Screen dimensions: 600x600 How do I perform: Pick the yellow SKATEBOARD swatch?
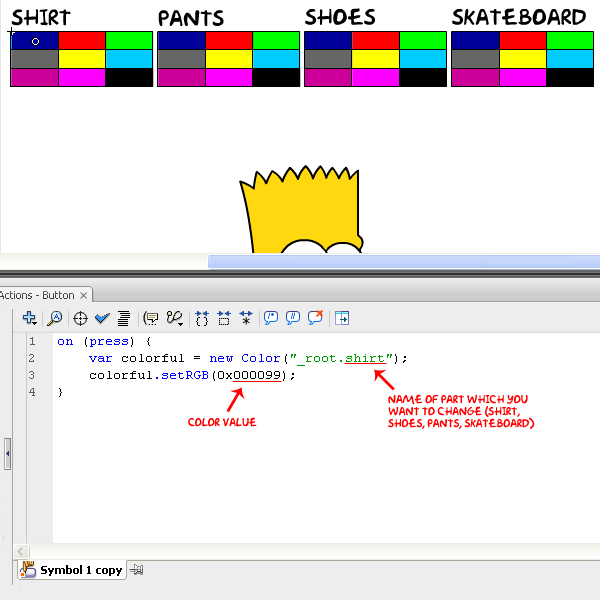pos(523,59)
